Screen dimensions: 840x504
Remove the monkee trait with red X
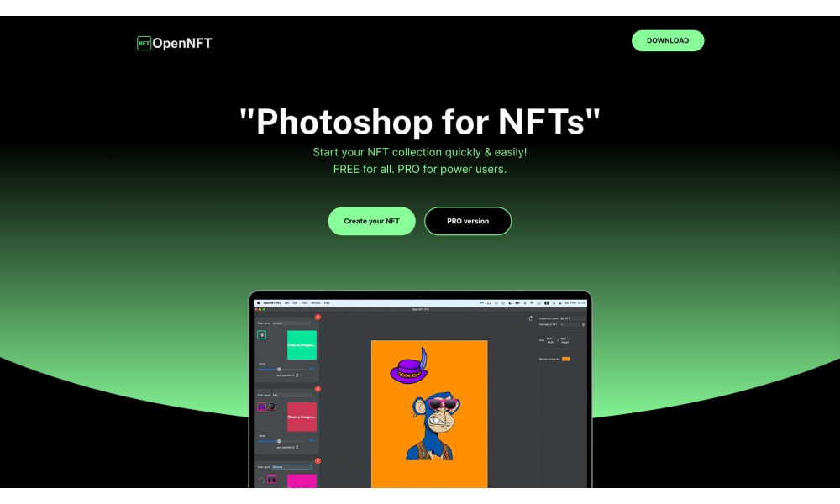pos(318,317)
